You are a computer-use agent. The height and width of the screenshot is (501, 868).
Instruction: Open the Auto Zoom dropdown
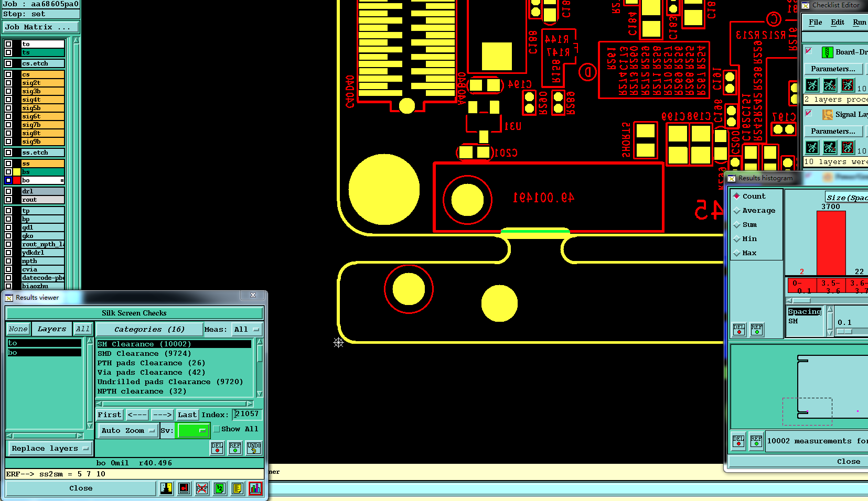pos(128,430)
